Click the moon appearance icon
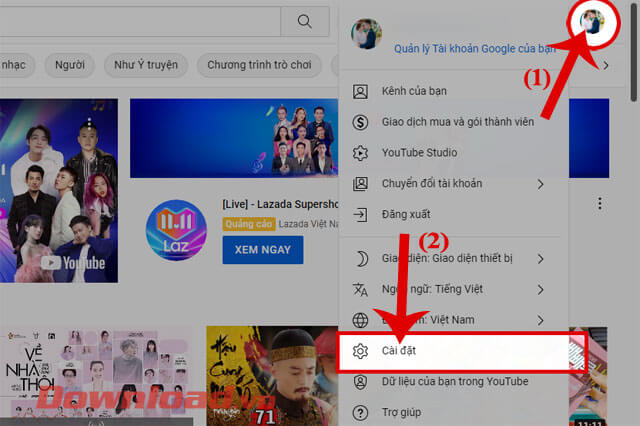The width and height of the screenshot is (640, 426). click(x=361, y=259)
